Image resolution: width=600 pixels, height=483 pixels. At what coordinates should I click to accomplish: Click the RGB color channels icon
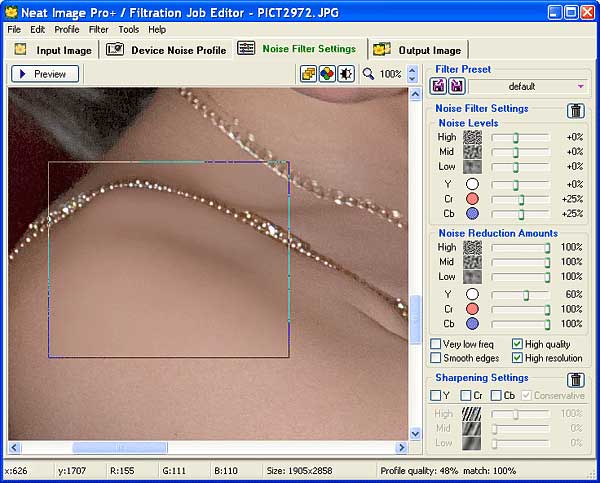(x=327, y=74)
